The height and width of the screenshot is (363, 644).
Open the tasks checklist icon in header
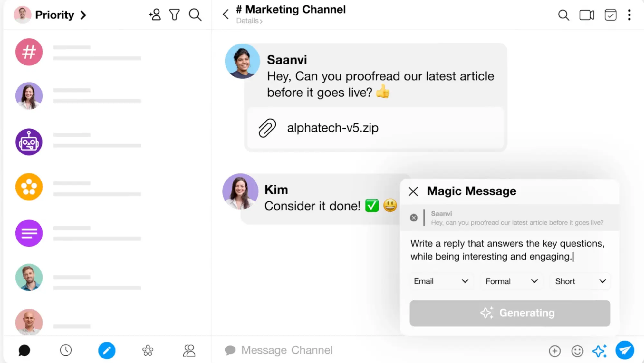point(610,15)
